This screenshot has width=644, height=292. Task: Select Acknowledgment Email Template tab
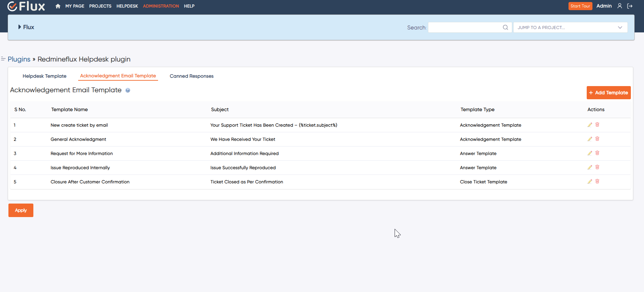coord(118,76)
